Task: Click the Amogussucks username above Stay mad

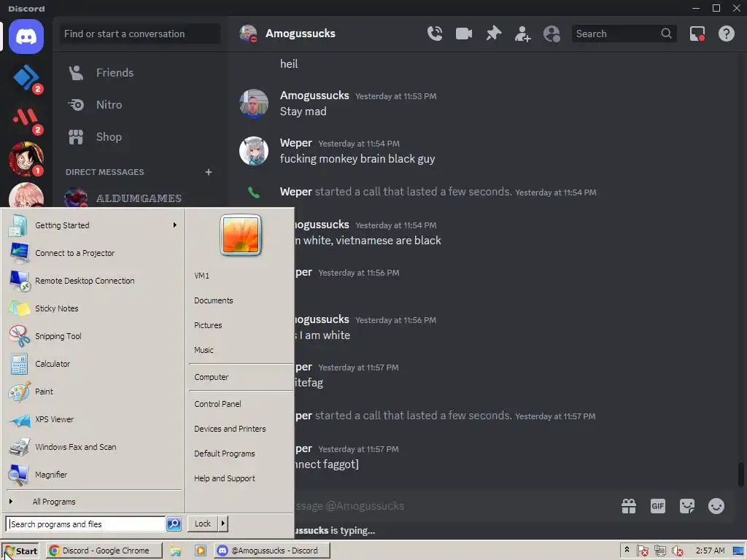Action: 314,96
